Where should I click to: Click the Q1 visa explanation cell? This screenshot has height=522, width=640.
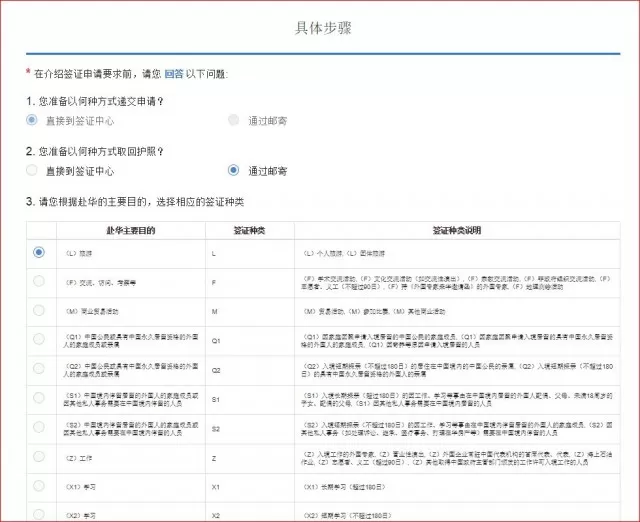457,341
